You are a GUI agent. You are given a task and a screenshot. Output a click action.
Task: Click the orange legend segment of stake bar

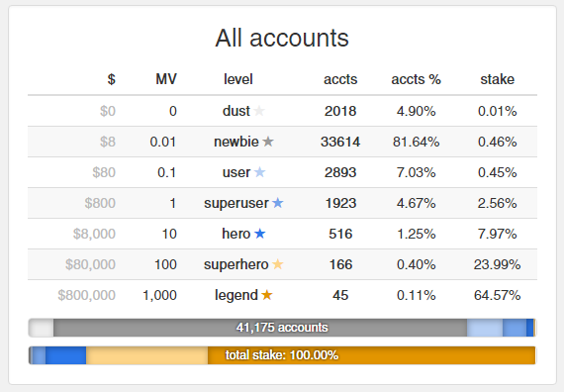[372, 355]
